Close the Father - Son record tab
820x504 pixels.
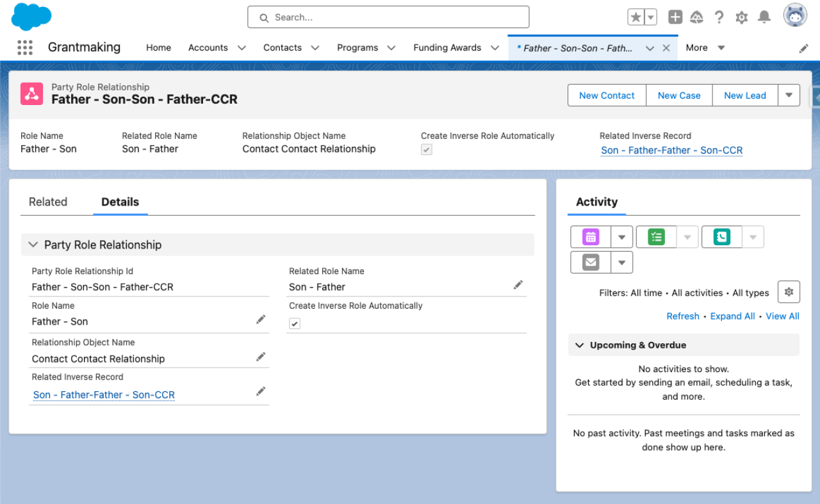click(x=666, y=48)
